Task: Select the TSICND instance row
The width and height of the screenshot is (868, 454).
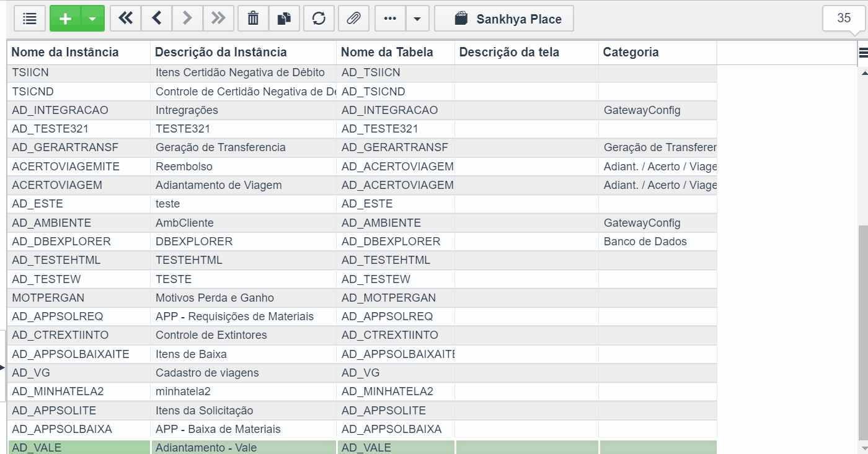Action: (x=362, y=92)
